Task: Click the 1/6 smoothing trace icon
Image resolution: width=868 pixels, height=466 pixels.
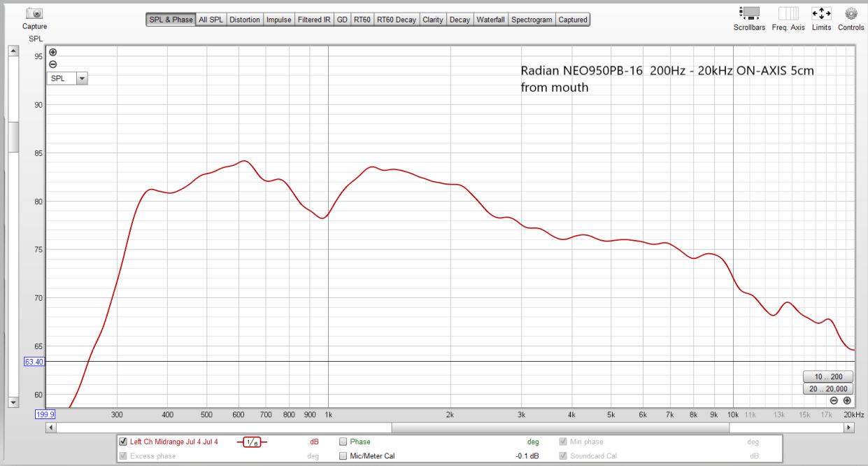Action: [x=252, y=442]
